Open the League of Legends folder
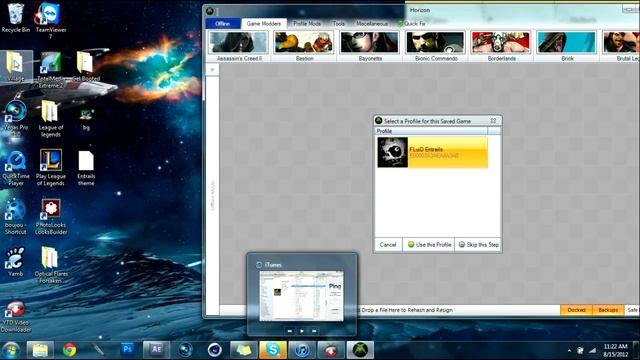Viewport: 640px width, 360px height. pyautogui.click(x=50, y=118)
